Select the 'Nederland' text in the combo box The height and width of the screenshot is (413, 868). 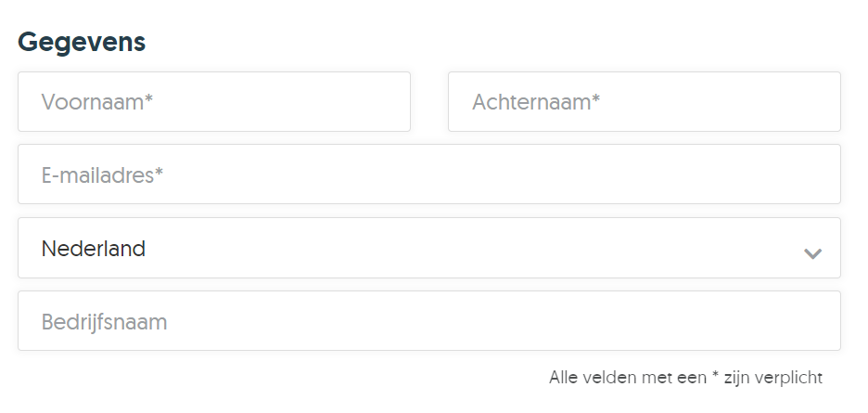[93, 249]
